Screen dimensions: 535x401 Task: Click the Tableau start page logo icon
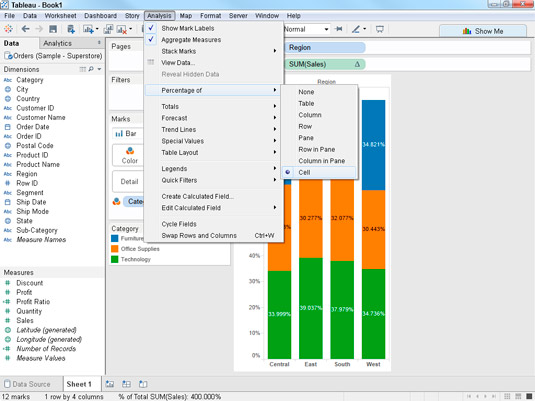pos(8,29)
